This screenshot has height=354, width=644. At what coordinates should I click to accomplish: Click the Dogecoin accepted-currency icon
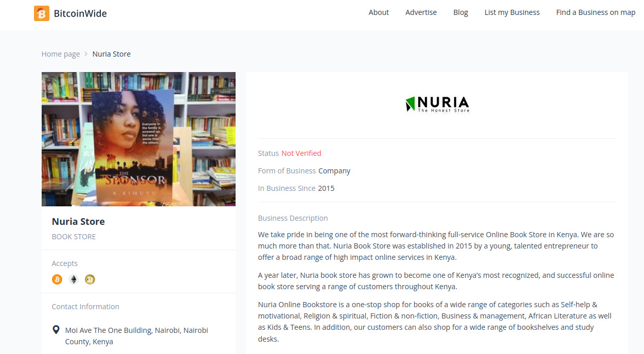click(x=90, y=279)
